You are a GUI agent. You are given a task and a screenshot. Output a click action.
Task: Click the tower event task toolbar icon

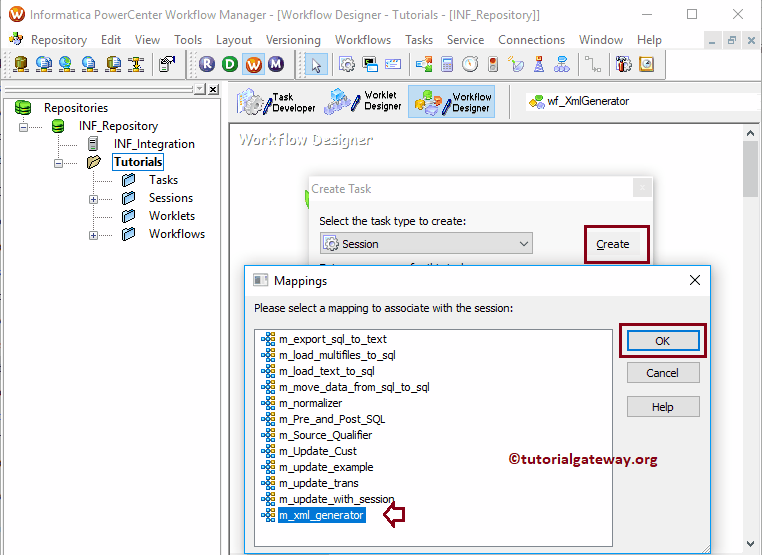[x=539, y=64]
